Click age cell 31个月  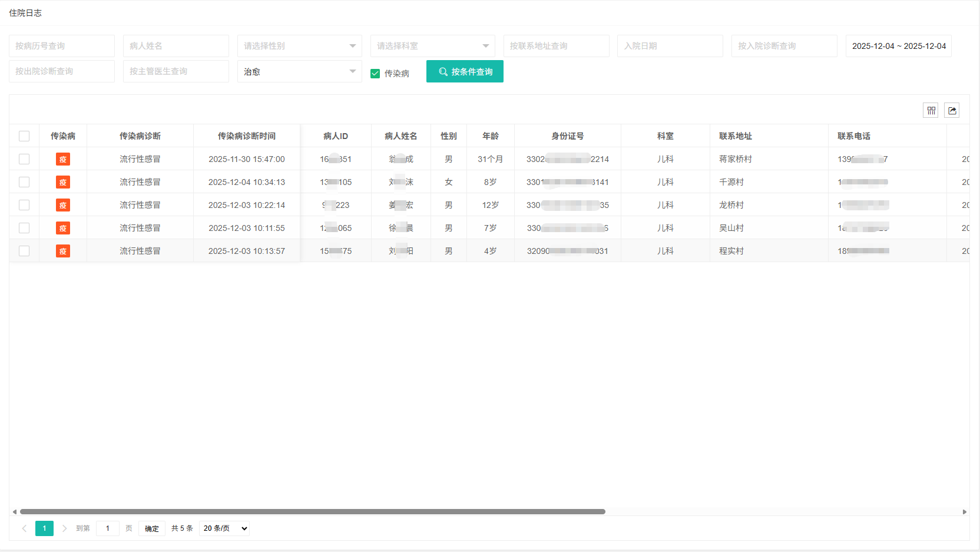pos(491,159)
